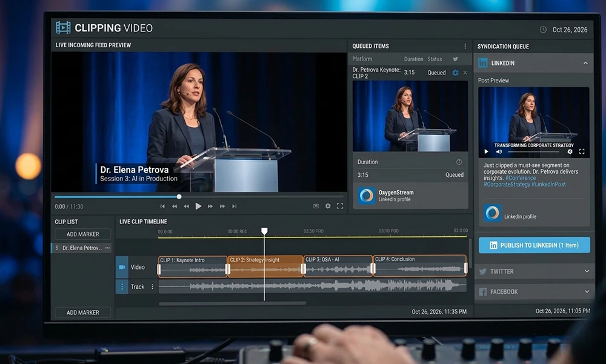Expand the Facebook syndication section
Image resolution: width=606 pixels, height=364 pixels.
[587, 292]
